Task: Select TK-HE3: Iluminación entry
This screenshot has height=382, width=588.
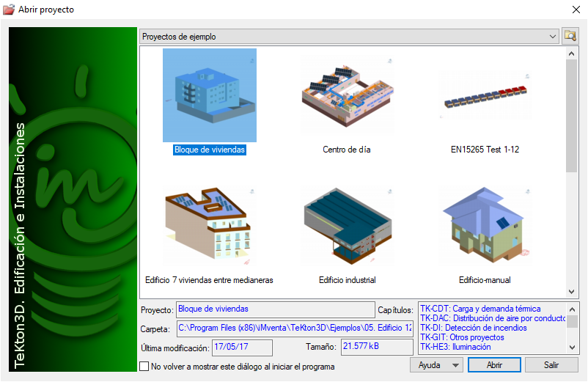Action: 455,347
